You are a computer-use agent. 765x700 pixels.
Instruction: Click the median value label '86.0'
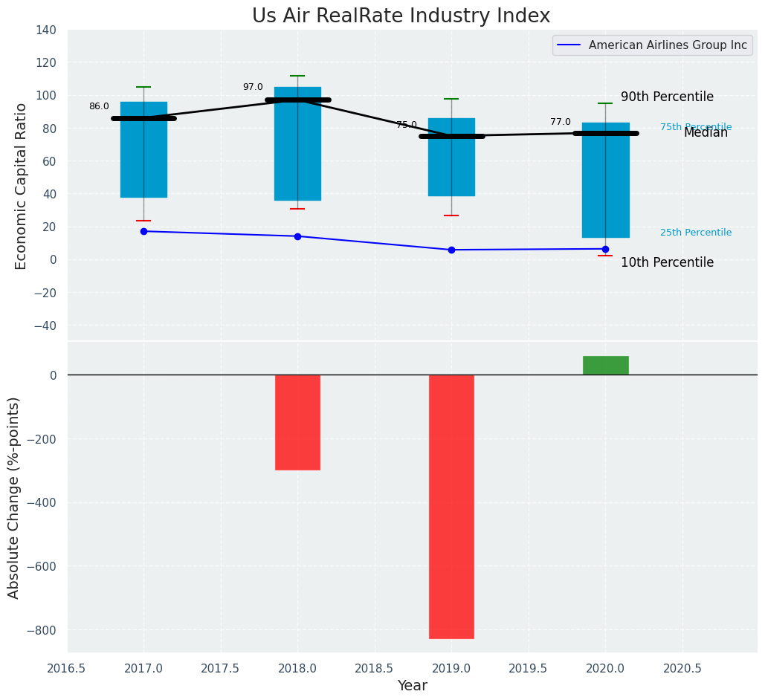pos(99,106)
